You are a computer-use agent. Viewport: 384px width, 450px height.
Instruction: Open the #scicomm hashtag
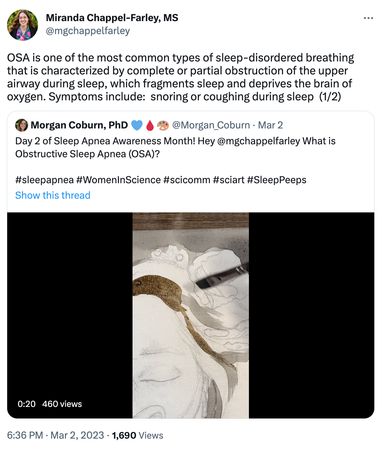(x=187, y=180)
